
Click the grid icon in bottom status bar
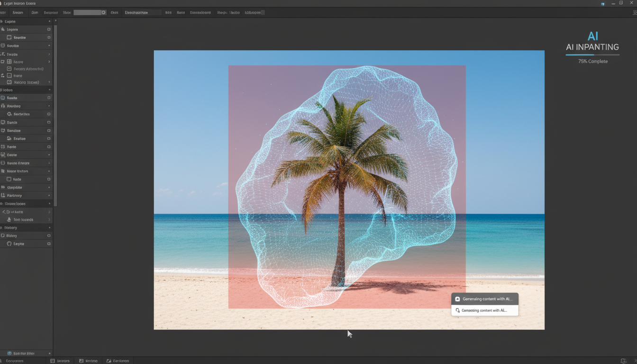pos(53,361)
